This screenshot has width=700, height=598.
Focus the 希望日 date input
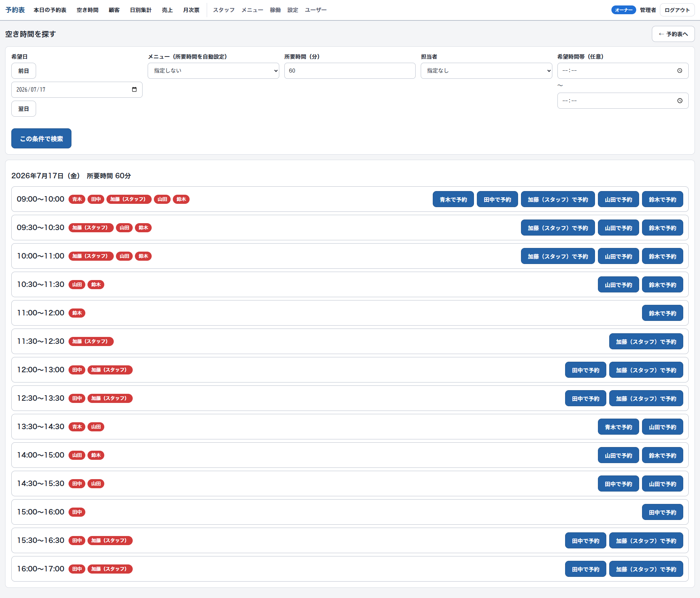77,90
